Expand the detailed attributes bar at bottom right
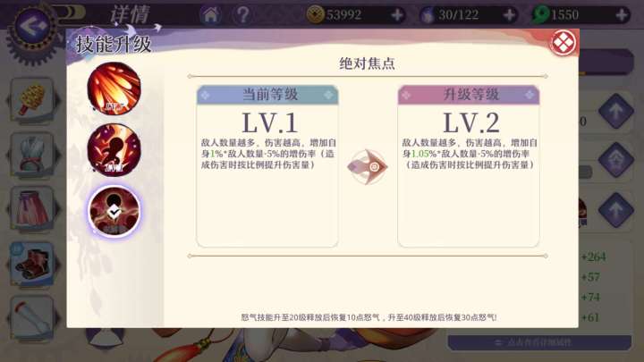Screen dimensions: 644x362 [539, 342]
